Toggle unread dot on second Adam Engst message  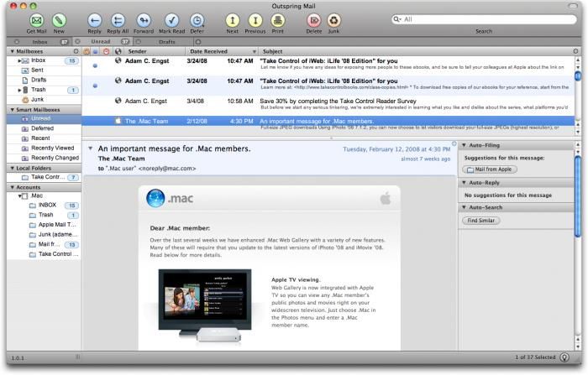pos(95,86)
